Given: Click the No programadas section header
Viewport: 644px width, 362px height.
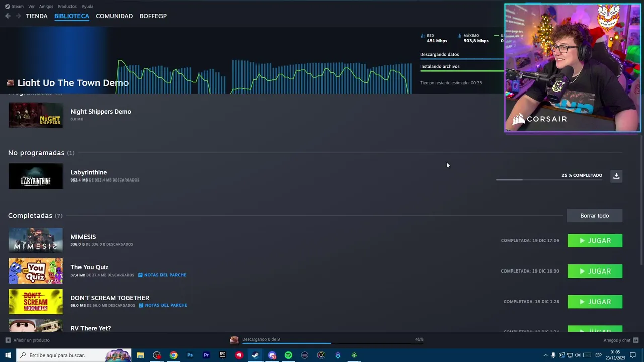Looking at the screenshot, I should pyautogui.click(x=41, y=153).
